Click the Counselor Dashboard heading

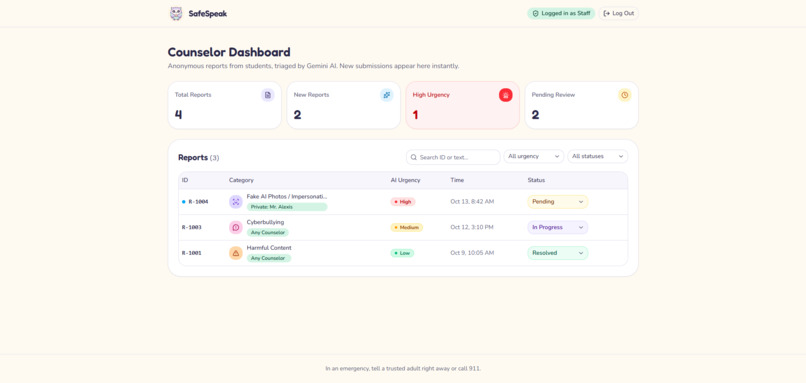coord(229,52)
